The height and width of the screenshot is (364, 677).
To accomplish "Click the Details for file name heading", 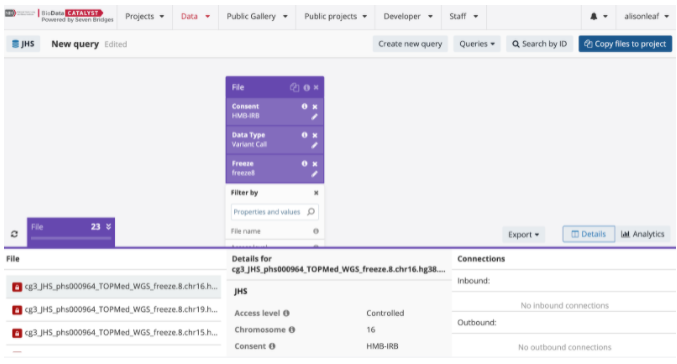I will click(338, 264).
